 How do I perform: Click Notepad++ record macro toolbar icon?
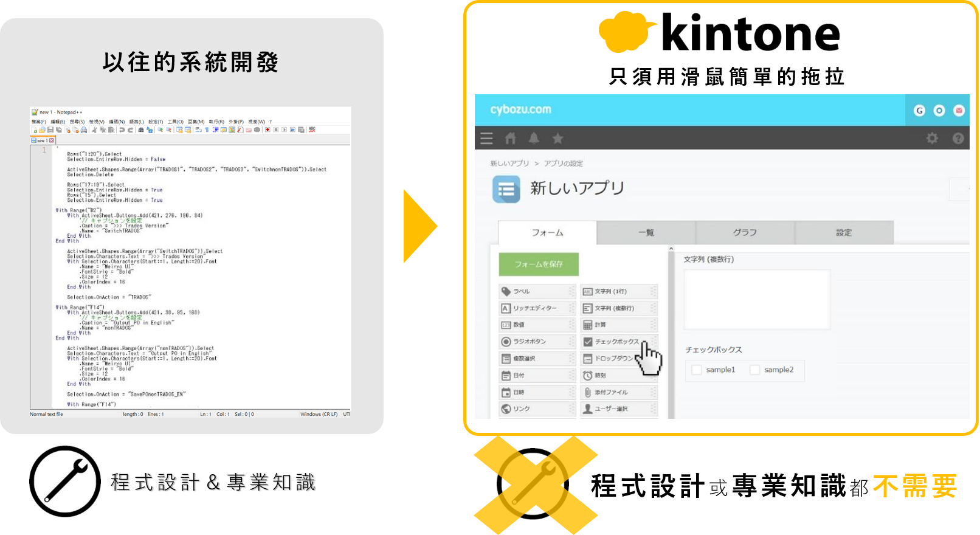(267, 130)
